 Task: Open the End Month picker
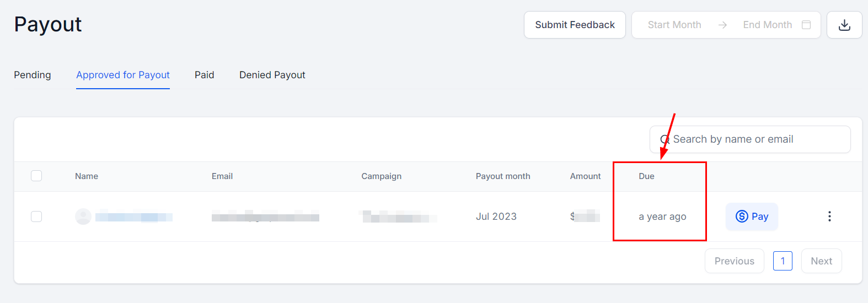[767, 25]
